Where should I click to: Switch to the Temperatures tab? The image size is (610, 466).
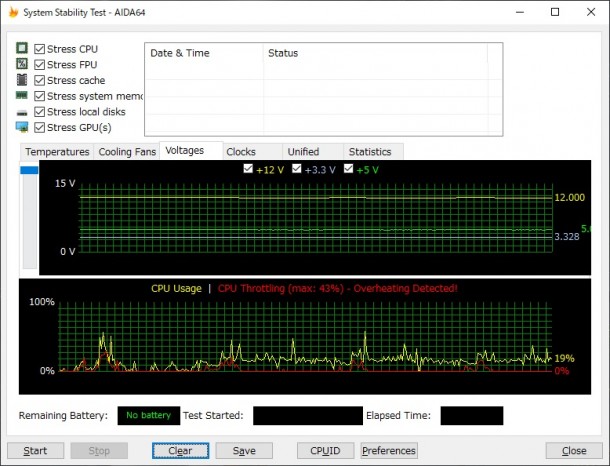click(x=57, y=152)
